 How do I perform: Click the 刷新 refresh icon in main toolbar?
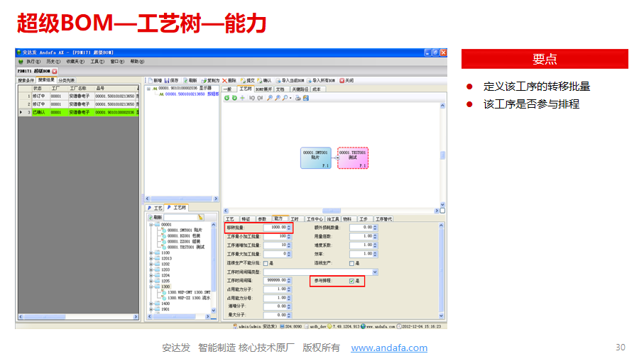(x=185, y=81)
